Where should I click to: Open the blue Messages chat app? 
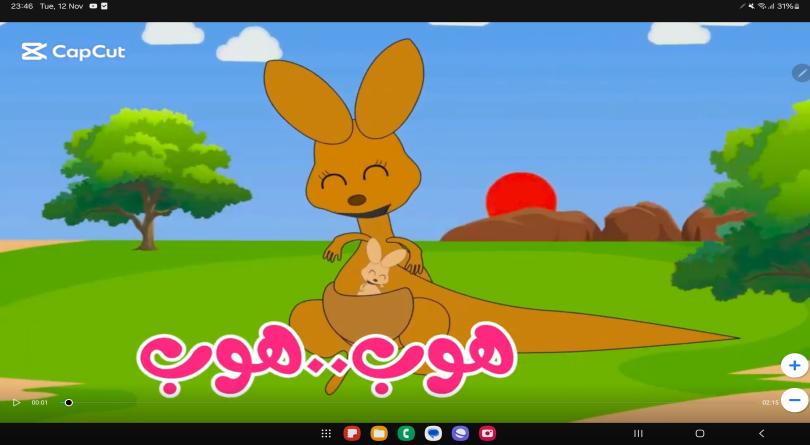point(433,433)
